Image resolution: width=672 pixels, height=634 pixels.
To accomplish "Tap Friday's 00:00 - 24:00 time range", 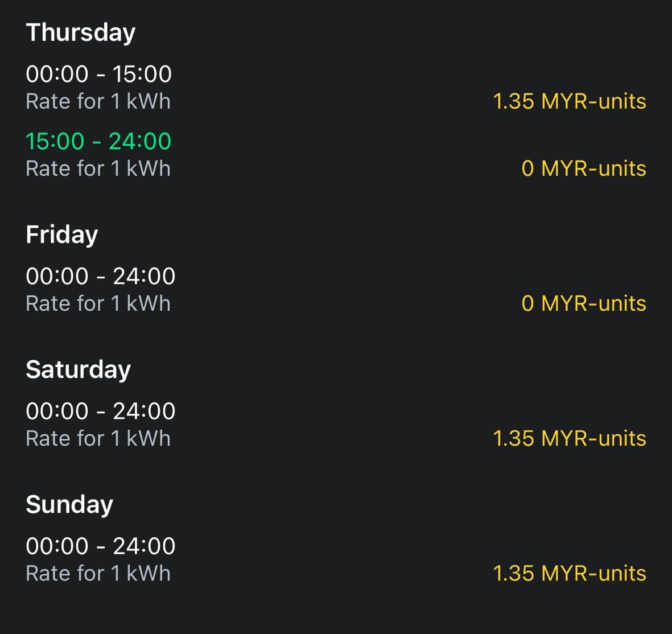I will pos(101,276).
